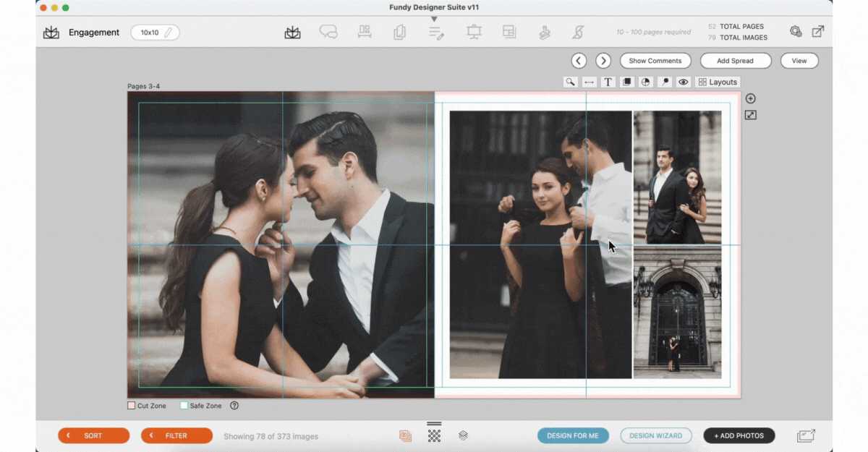Image resolution: width=868 pixels, height=452 pixels.
Task: Open the stamp tool icon in top toolbar
Action: 545,33
